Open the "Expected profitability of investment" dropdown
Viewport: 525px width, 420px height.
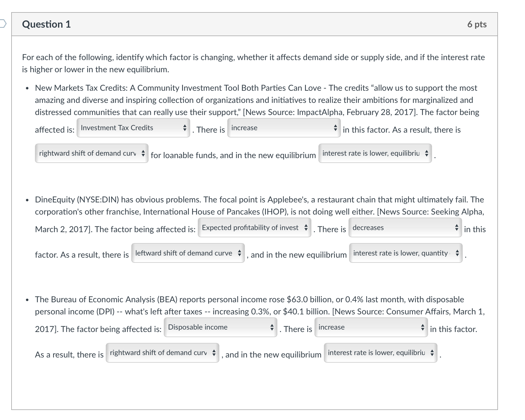(x=254, y=228)
